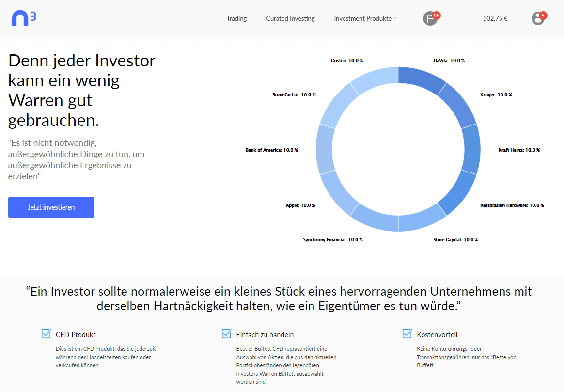Select the Costco donut chart segment
This screenshot has width=564, height=392.
pyautogui.click(x=376, y=79)
